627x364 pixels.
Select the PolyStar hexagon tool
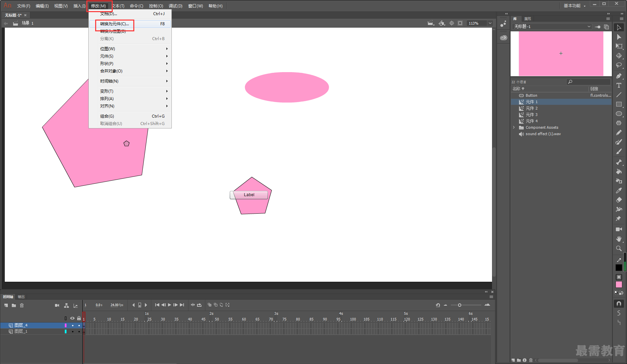click(619, 123)
